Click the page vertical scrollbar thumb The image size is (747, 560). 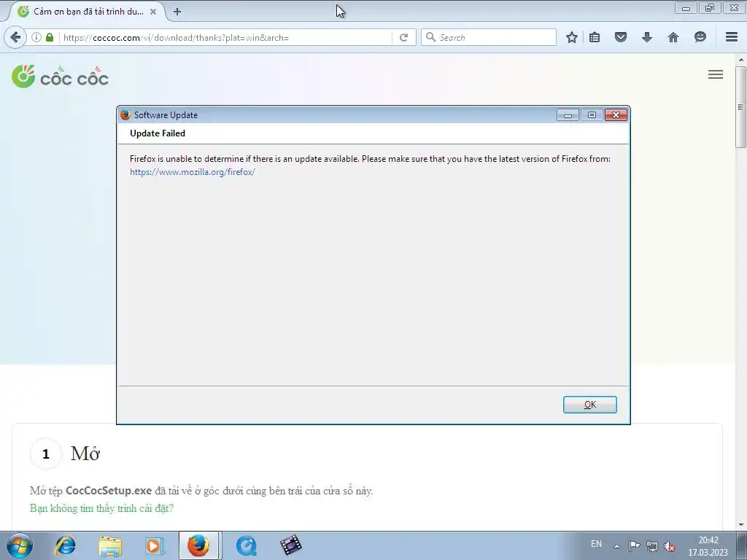741,107
